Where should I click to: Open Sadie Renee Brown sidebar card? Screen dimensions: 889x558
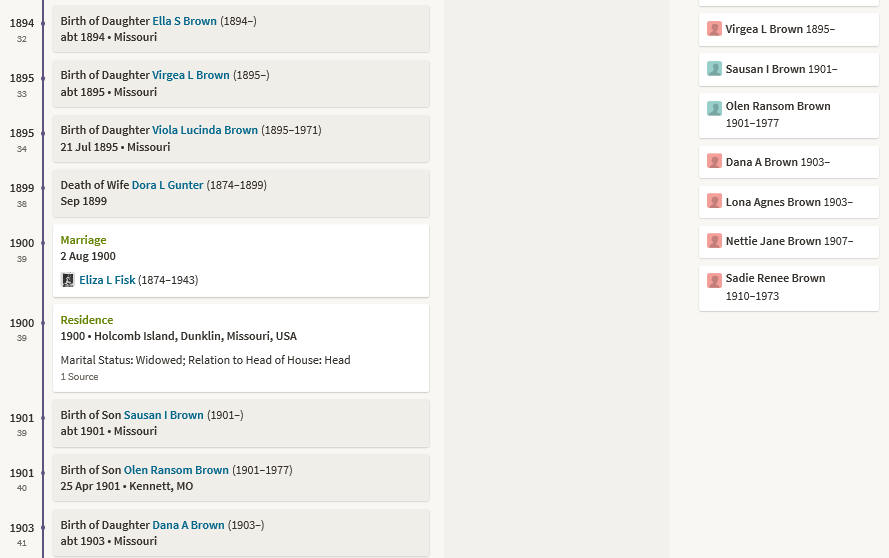(x=789, y=288)
